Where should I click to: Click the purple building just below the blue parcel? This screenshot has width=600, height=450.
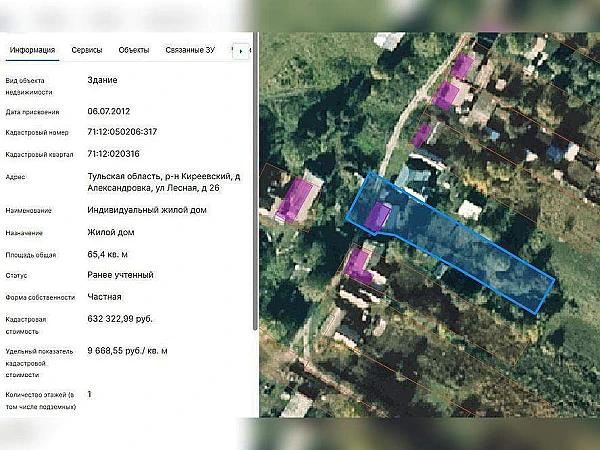[x=357, y=264]
